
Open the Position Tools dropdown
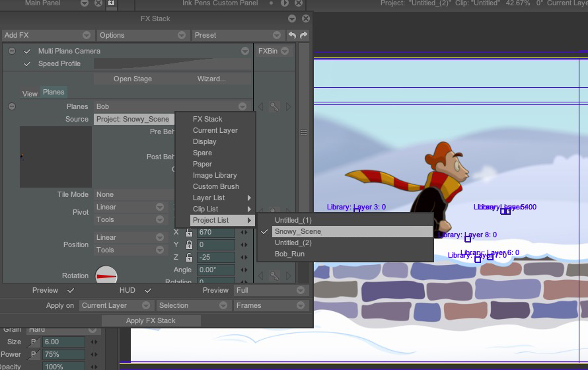[129, 250]
